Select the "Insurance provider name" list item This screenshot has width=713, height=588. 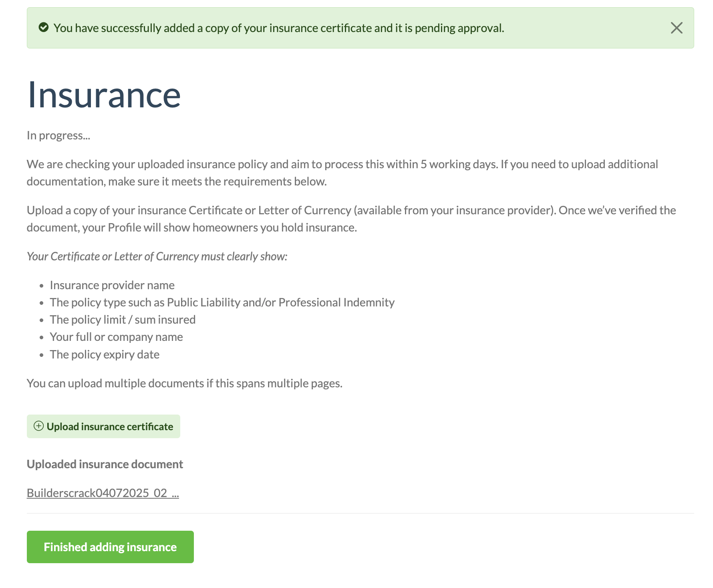click(x=112, y=285)
